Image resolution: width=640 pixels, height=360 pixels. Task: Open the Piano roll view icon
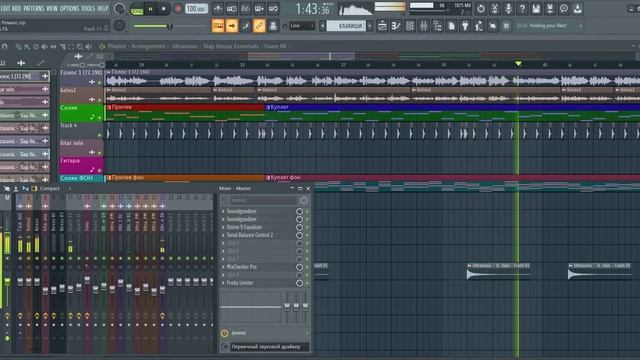tap(396, 26)
